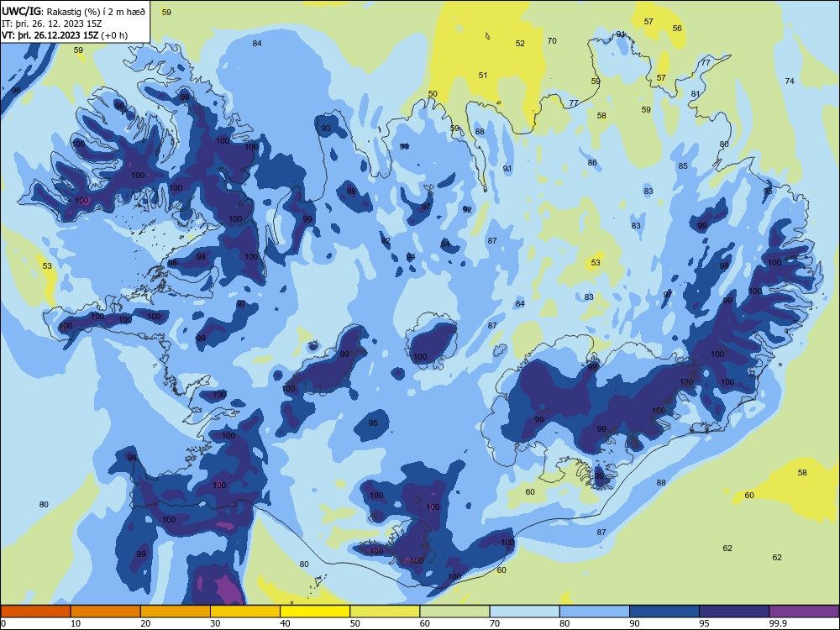Click the legend tick label '90'
840x630 pixels.
point(634,623)
